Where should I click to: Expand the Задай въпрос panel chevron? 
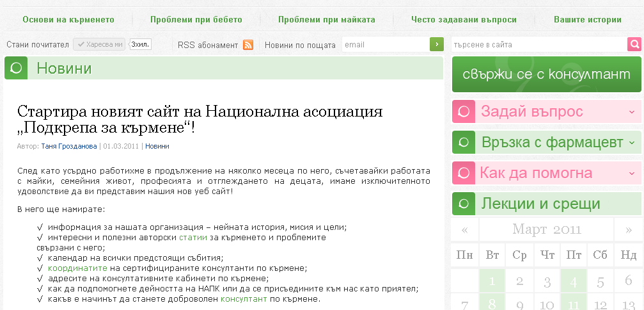pyautogui.click(x=632, y=112)
